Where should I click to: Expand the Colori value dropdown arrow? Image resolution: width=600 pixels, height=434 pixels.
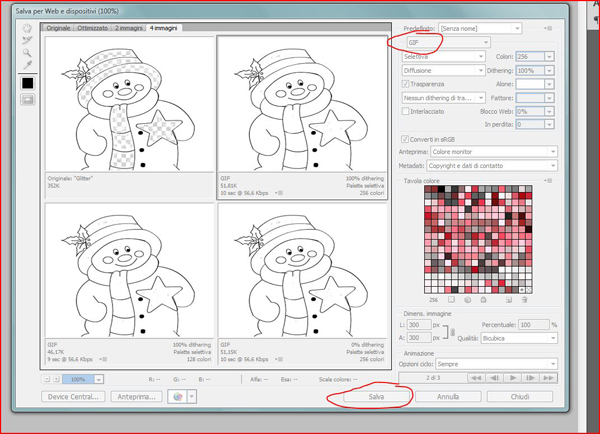coord(549,57)
